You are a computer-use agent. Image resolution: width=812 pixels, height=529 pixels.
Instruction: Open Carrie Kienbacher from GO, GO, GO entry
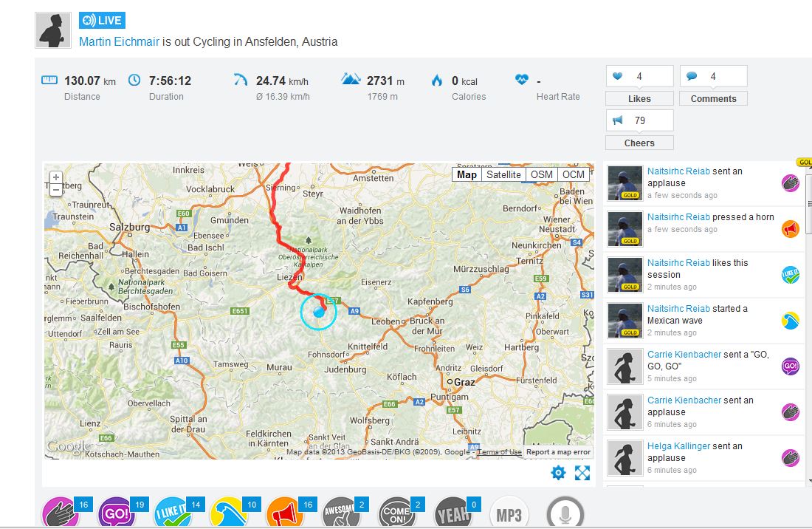[x=684, y=355]
